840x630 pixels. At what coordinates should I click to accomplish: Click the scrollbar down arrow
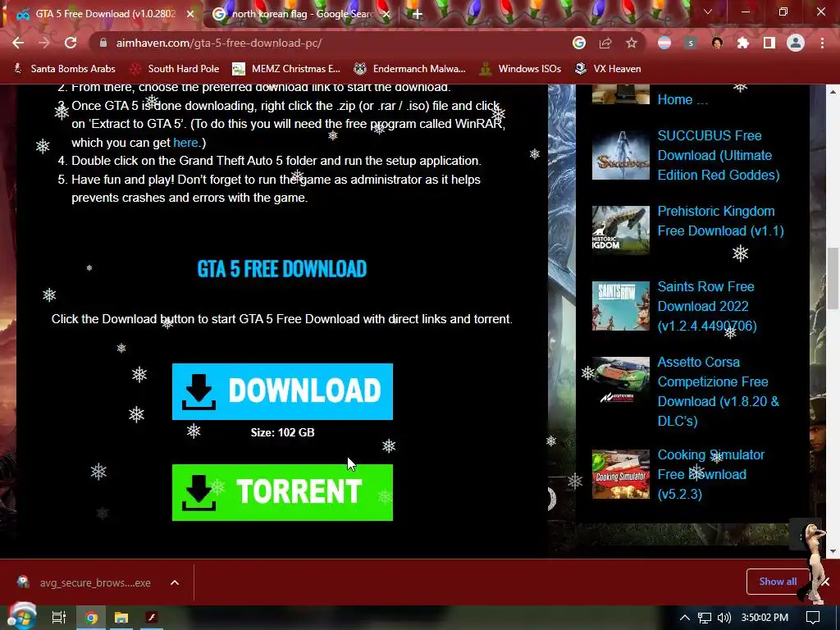(x=833, y=551)
